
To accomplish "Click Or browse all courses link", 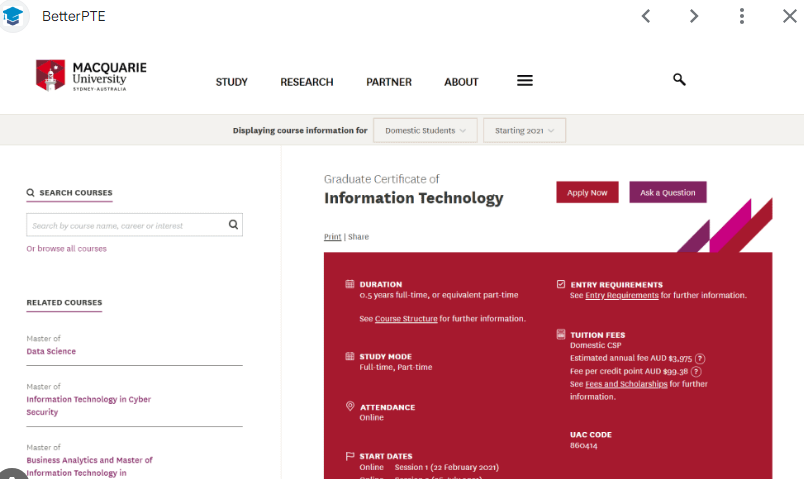I will coord(67,249).
